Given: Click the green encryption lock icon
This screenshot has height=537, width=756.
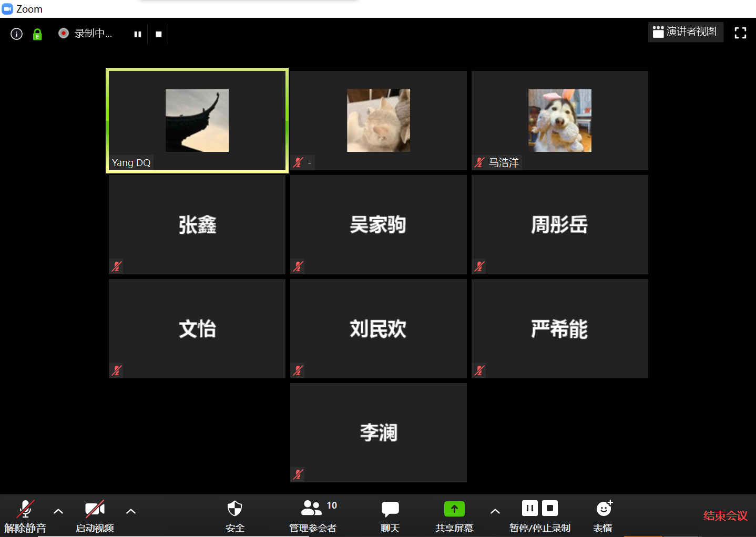Looking at the screenshot, I should [37, 34].
